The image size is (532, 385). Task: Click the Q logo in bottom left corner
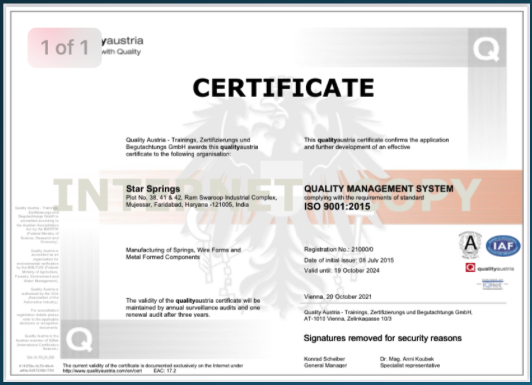click(x=79, y=339)
